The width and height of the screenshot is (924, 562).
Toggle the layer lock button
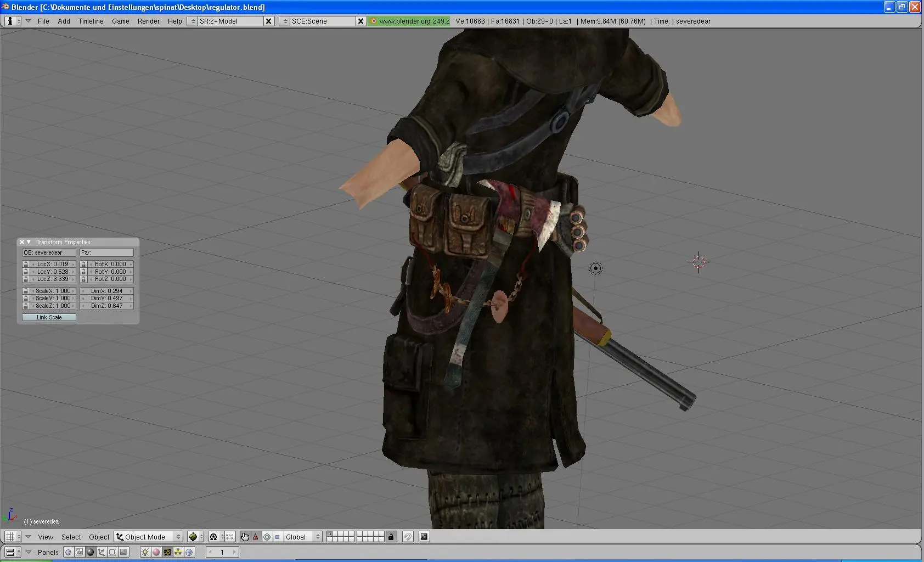point(391,537)
